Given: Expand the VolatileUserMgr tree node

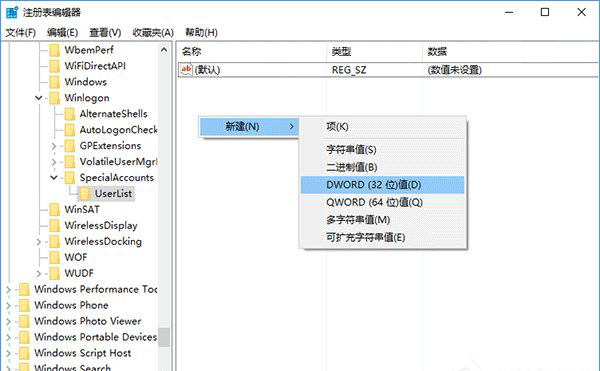Looking at the screenshot, I should tap(54, 162).
